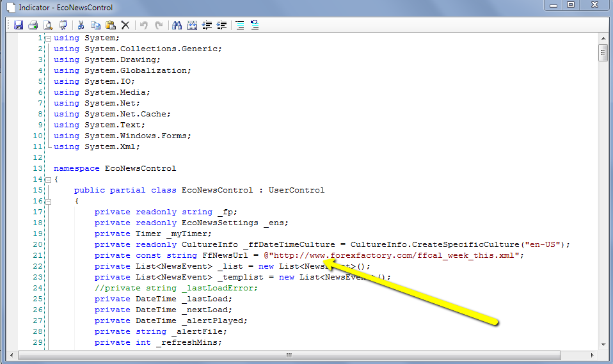
Task: Click "System.Globalization" on line 4
Action: [x=136, y=71]
